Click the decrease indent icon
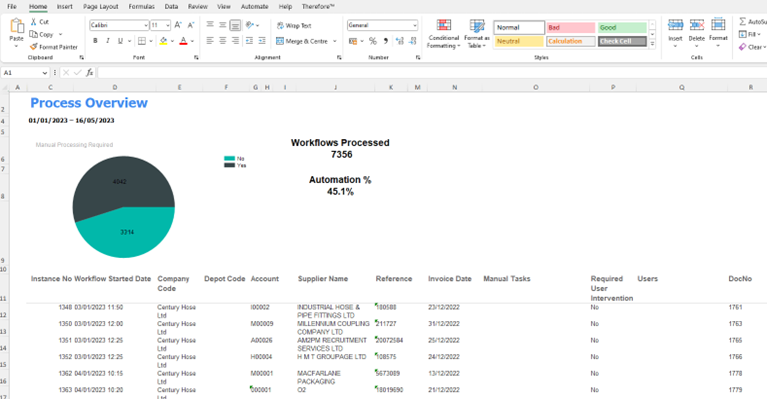Viewport: 767px width, 399px height. click(249, 41)
